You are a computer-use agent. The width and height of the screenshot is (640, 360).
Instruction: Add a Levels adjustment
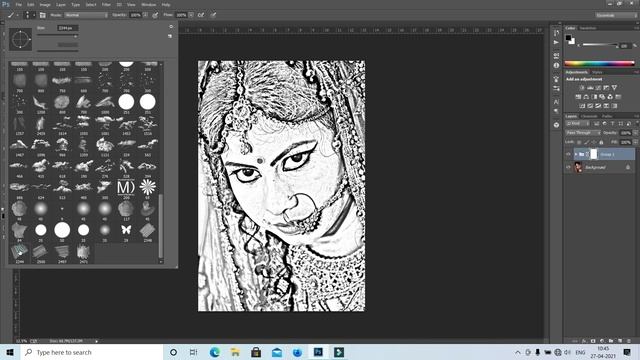click(x=590, y=88)
